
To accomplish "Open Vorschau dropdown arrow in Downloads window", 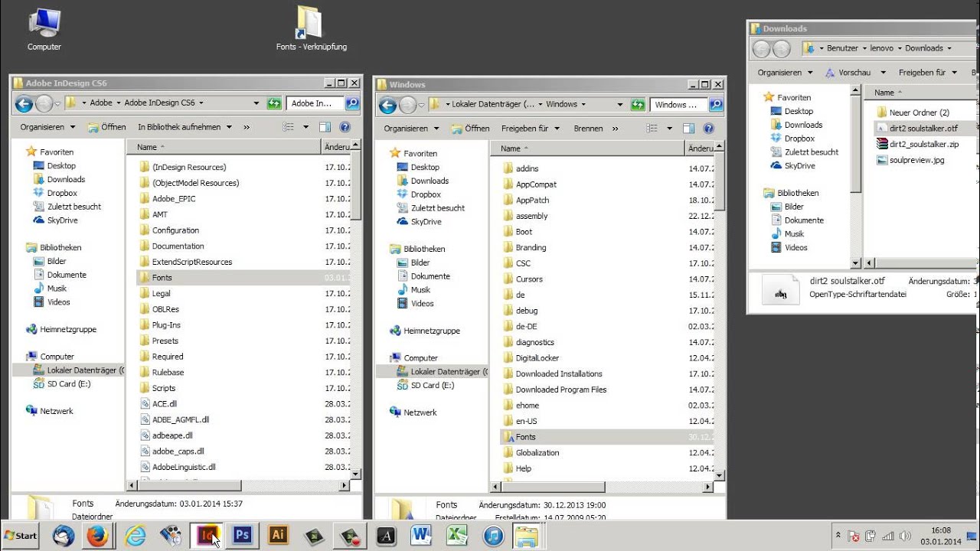I will click(x=883, y=73).
